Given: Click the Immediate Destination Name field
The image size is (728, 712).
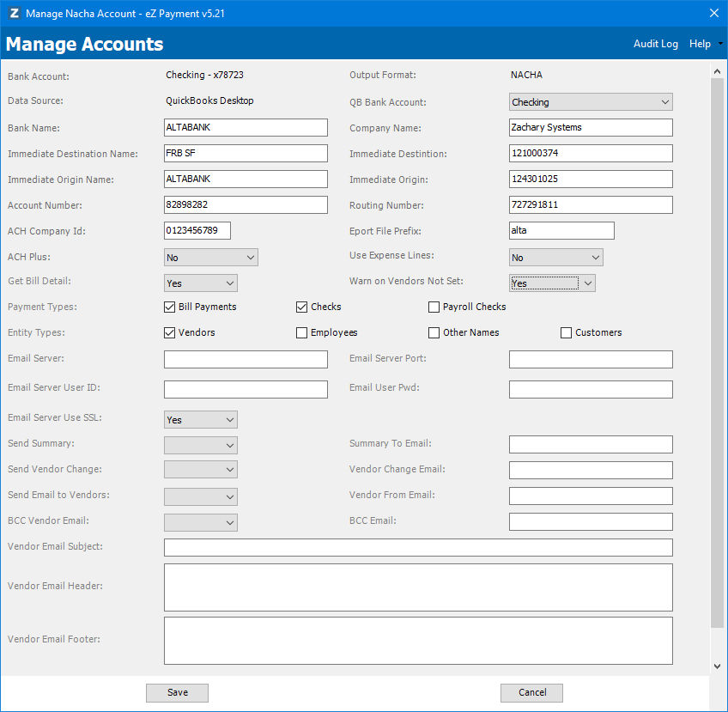Looking at the screenshot, I should click(246, 153).
